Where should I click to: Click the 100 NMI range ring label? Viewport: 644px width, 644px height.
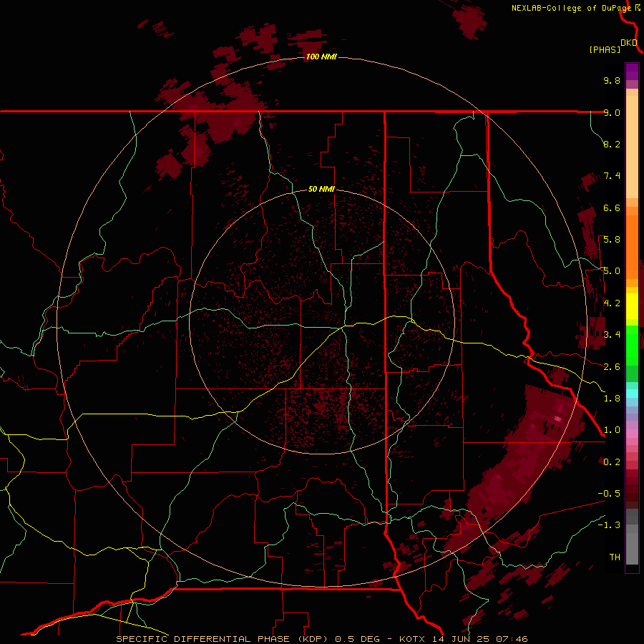coord(321,57)
